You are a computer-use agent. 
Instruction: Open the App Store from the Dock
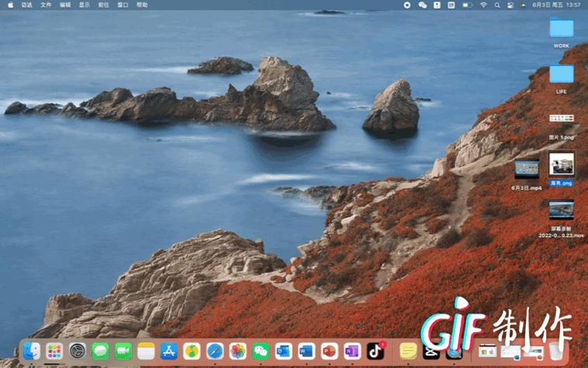(x=169, y=351)
